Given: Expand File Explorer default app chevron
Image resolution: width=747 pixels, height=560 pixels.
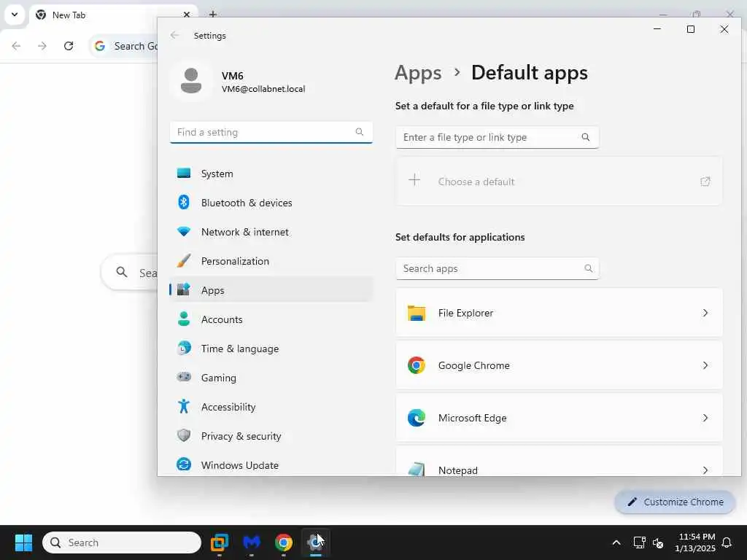Looking at the screenshot, I should pyautogui.click(x=705, y=313).
